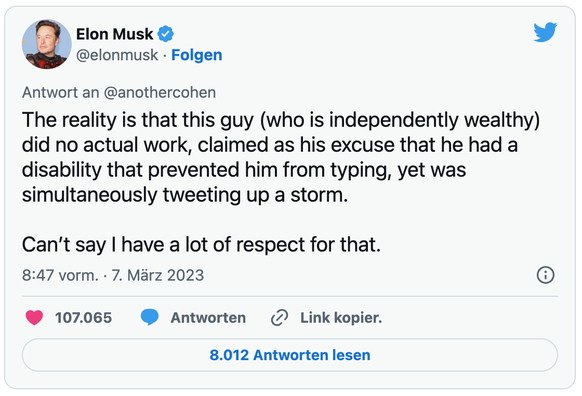
Task: Copy link via 'Link kopier.' text
Action: point(341,318)
